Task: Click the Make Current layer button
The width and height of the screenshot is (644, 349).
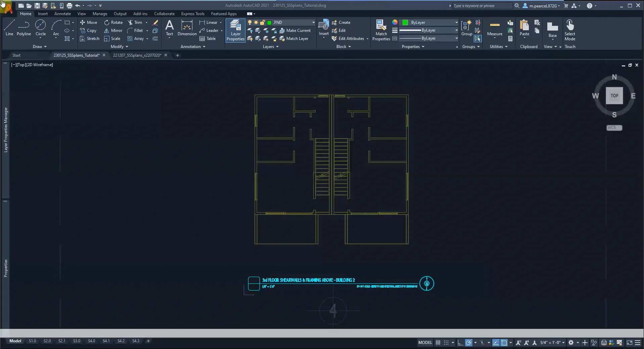Action: (x=295, y=31)
